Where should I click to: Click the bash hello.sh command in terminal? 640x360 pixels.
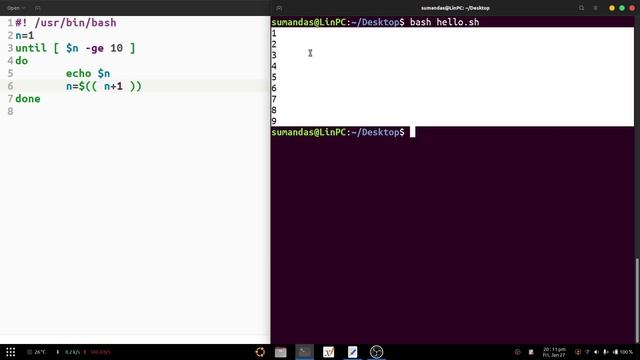point(444,22)
